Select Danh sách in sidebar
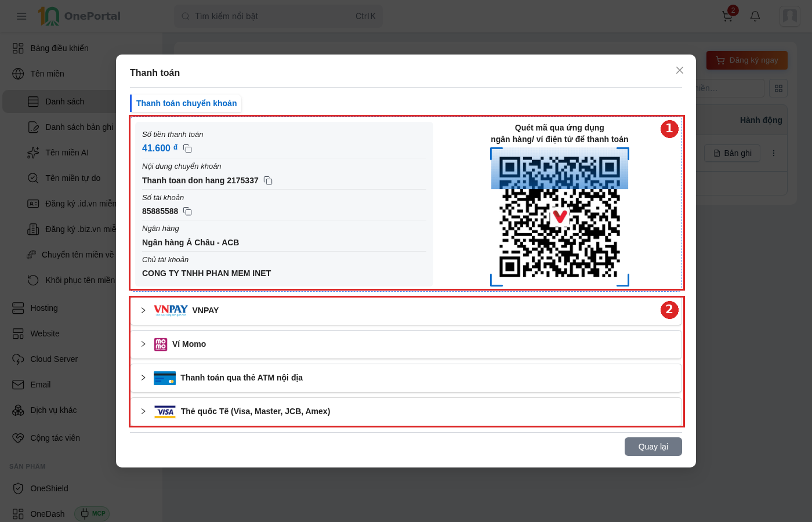This screenshot has height=522, width=812. [x=64, y=101]
